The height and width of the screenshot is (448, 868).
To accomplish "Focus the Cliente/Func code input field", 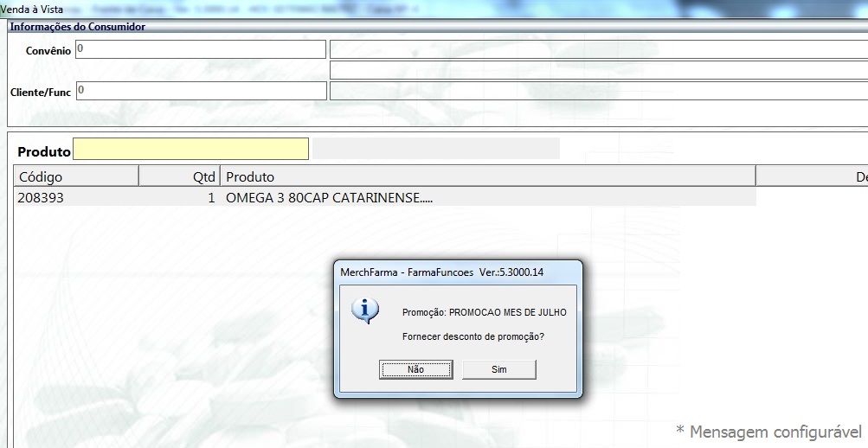I will tap(201, 91).
